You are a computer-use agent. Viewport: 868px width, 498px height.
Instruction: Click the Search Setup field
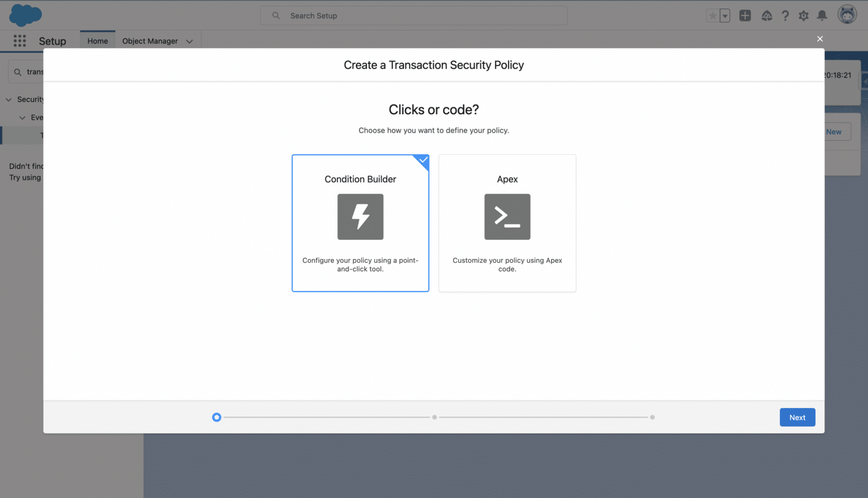point(414,15)
